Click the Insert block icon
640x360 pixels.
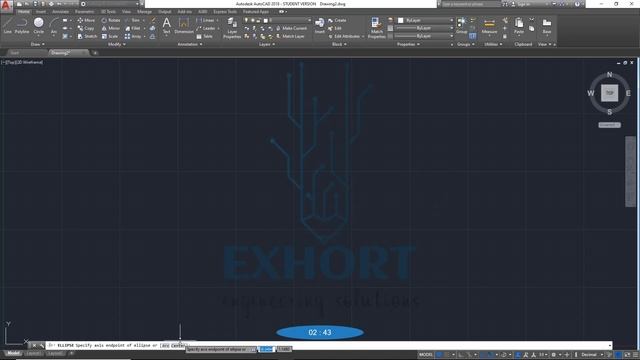[x=320, y=25]
